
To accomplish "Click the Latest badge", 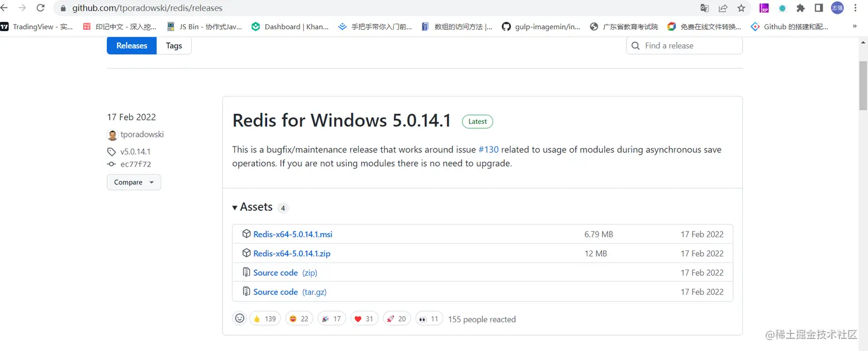I will coord(477,121).
